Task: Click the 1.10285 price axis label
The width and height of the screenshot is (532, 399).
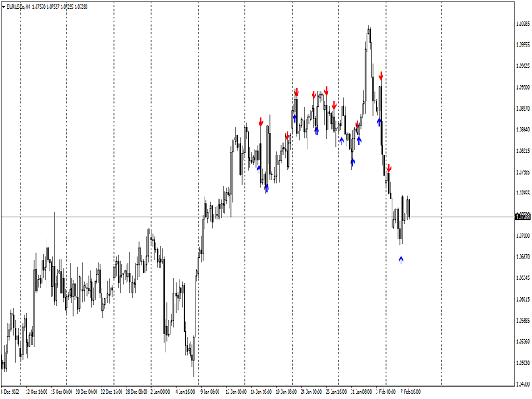Action: point(523,24)
